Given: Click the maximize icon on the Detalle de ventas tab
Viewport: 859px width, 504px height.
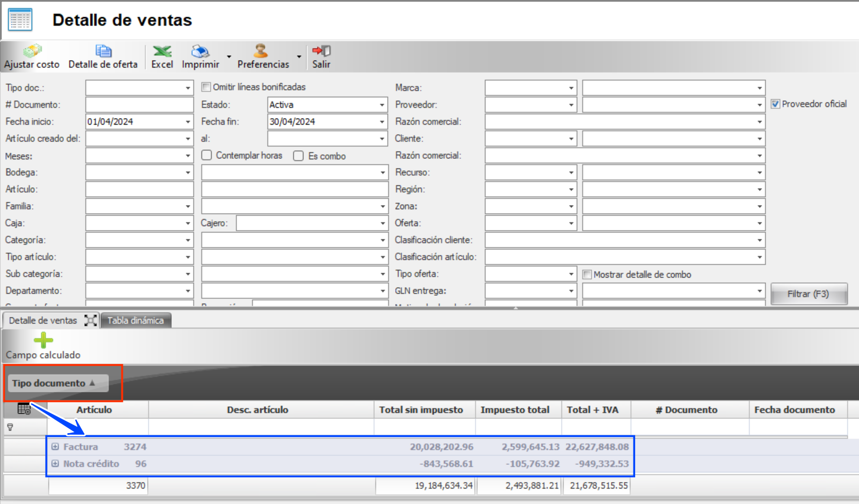Looking at the screenshot, I should 91,321.
